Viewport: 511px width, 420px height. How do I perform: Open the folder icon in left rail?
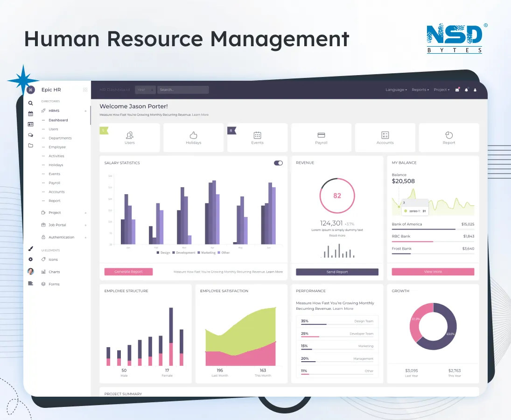pos(31,145)
